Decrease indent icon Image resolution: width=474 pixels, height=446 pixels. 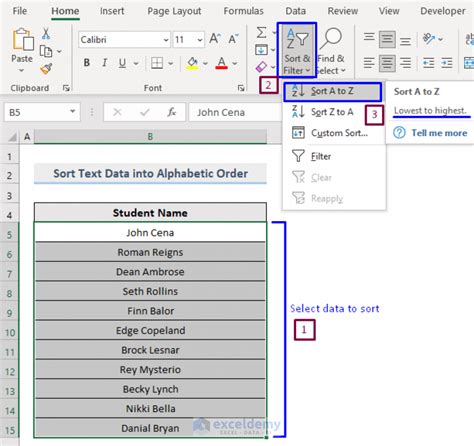click(429, 63)
